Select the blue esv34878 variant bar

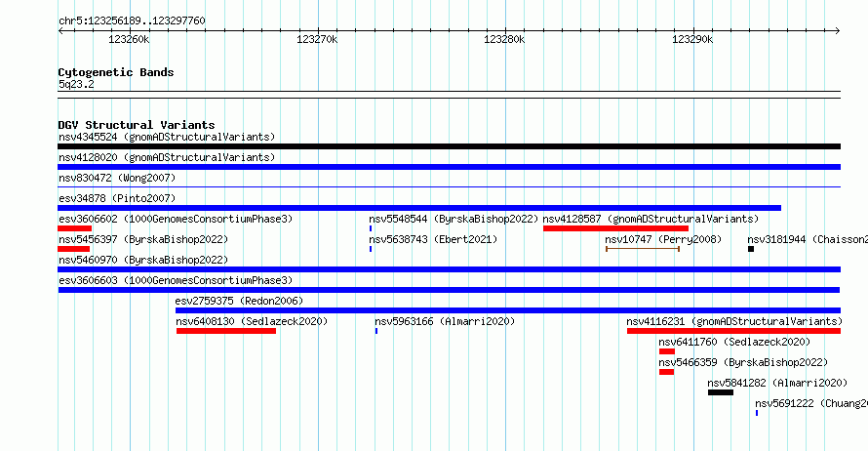[x=419, y=208]
